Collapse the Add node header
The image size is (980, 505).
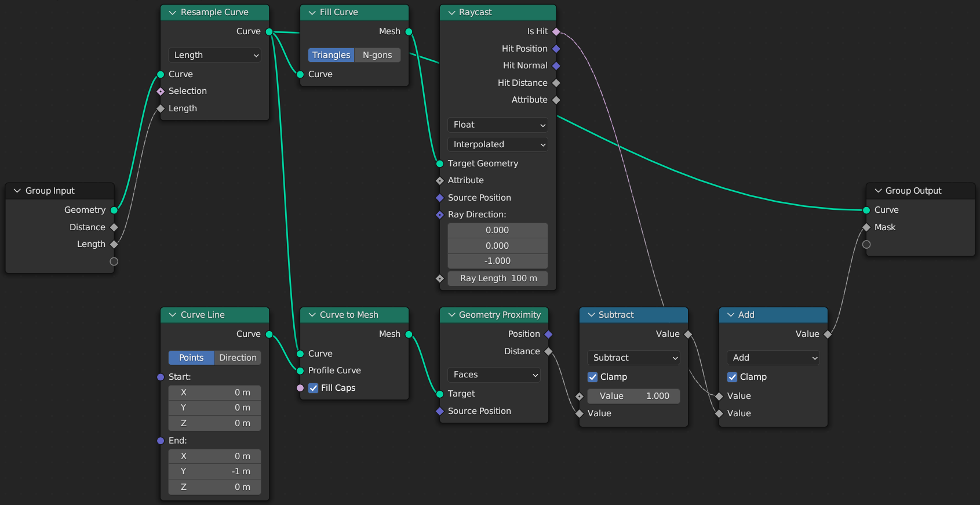731,315
